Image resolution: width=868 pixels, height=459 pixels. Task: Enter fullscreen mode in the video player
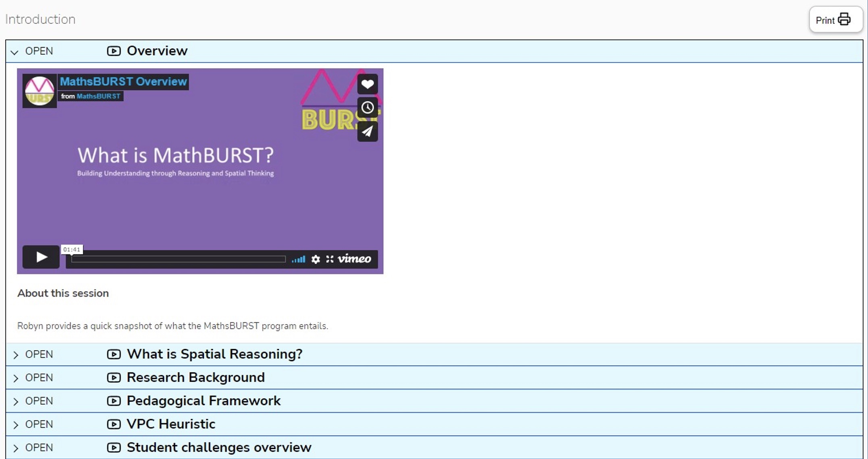(330, 259)
